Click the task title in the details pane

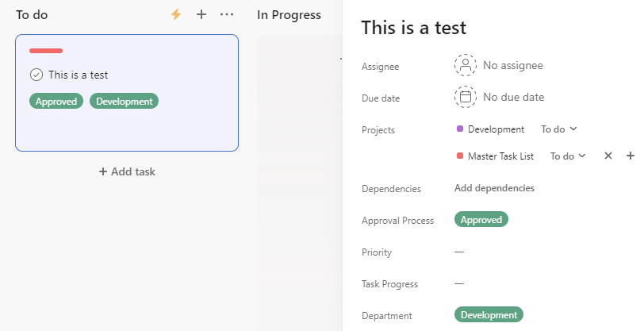click(x=413, y=28)
